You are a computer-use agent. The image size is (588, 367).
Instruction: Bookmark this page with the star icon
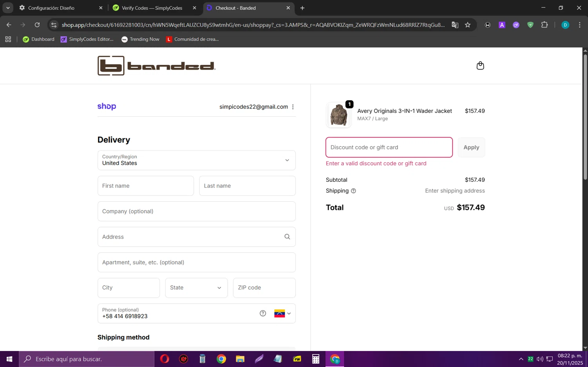coord(468,25)
